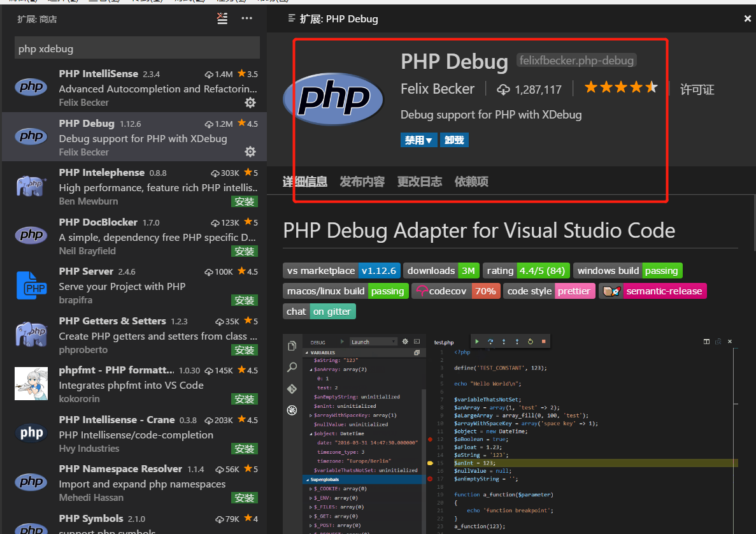Screen dimensions: 756x534
Task: Select PHP Intelephense elephant icon
Action: pos(31,185)
